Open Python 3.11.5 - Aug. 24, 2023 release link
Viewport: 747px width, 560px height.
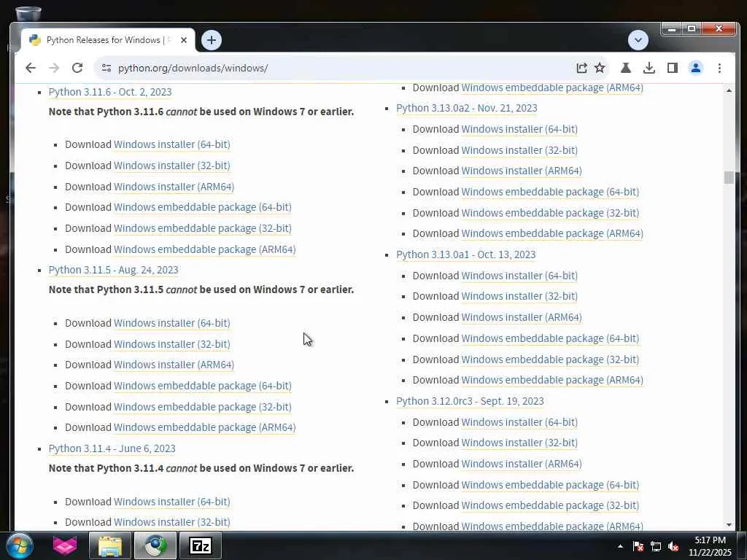click(x=113, y=270)
